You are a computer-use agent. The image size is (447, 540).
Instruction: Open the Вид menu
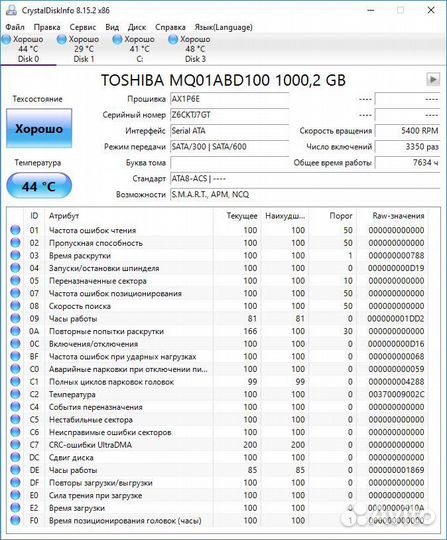tap(112, 27)
